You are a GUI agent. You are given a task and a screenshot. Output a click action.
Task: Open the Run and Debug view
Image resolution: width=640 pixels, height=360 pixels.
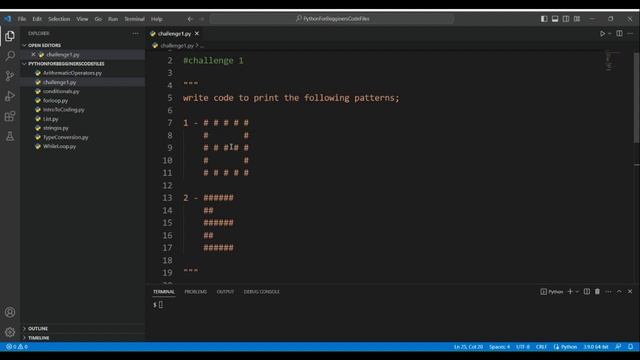tap(10, 96)
